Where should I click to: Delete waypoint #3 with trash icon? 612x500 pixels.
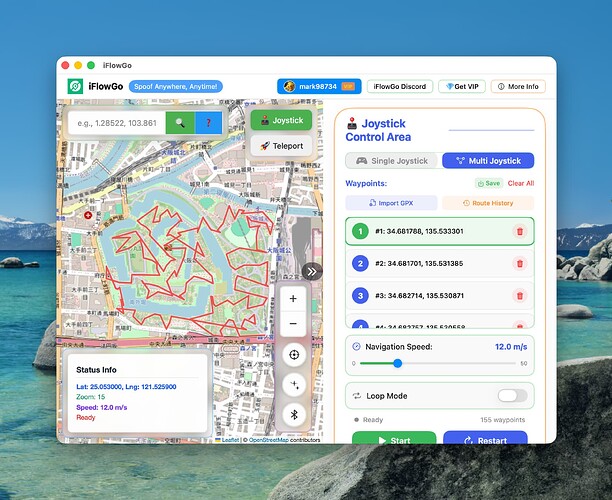point(520,295)
